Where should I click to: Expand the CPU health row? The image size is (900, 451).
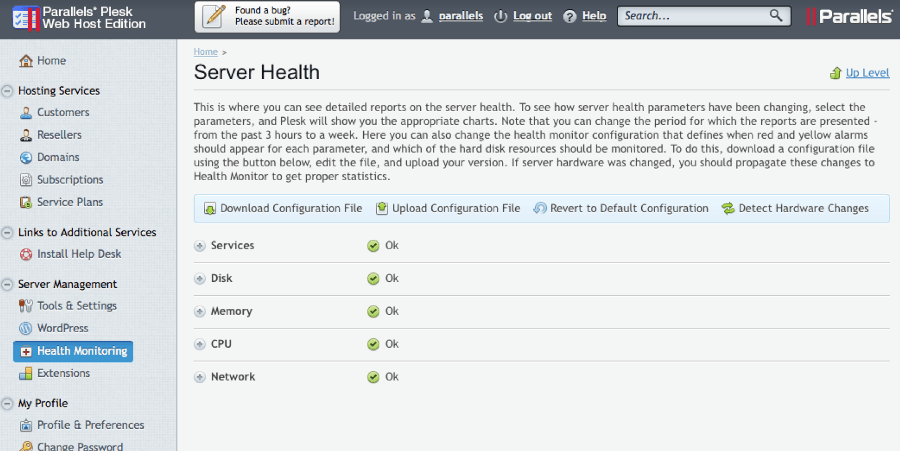(200, 344)
